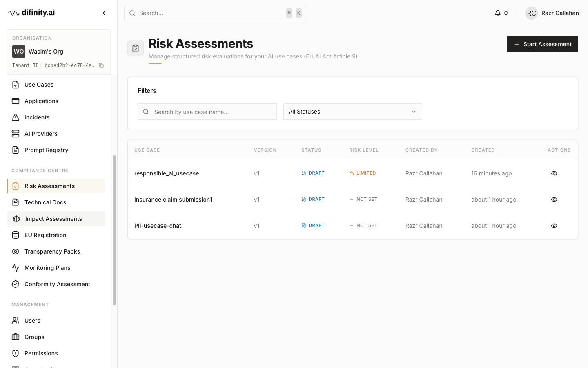Image resolution: width=588 pixels, height=368 pixels.
Task: Click the Prompt Registry document icon
Action: 16,150
